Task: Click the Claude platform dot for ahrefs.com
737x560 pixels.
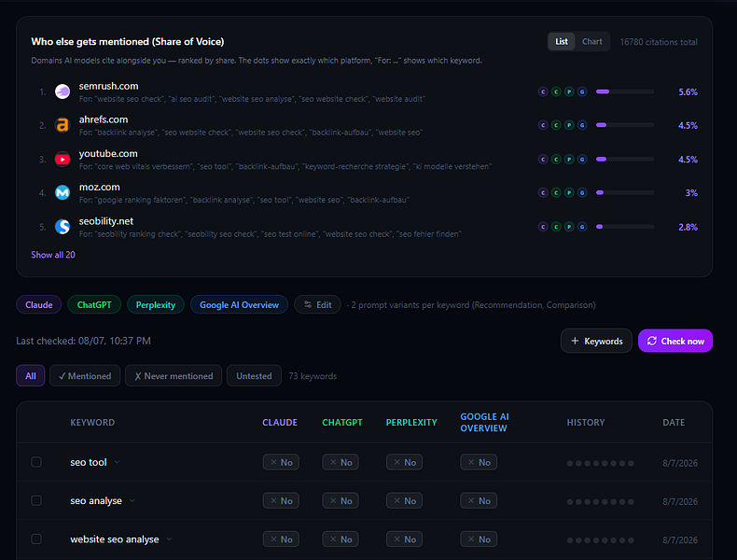Action: tap(543, 125)
